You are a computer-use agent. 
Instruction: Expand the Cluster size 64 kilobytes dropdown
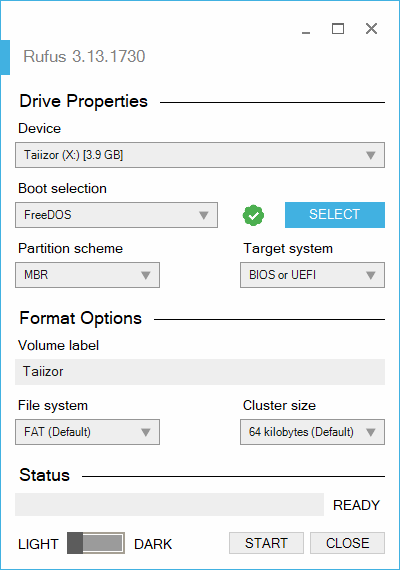point(312,432)
